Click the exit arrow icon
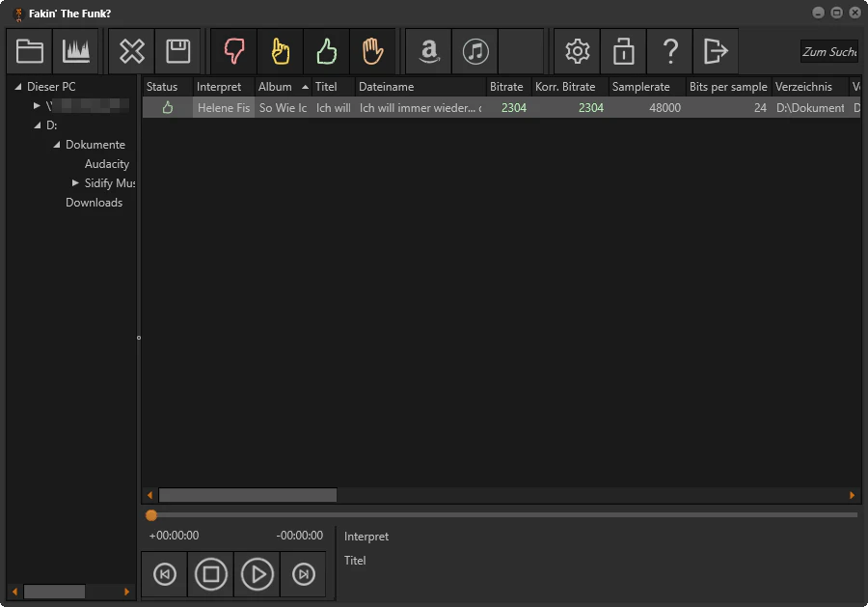 coord(716,51)
